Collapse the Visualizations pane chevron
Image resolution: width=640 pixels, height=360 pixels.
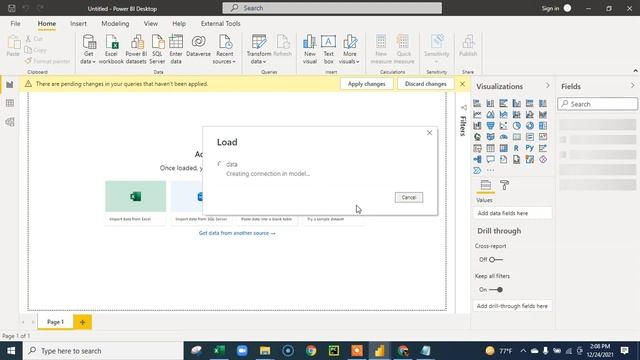click(548, 86)
